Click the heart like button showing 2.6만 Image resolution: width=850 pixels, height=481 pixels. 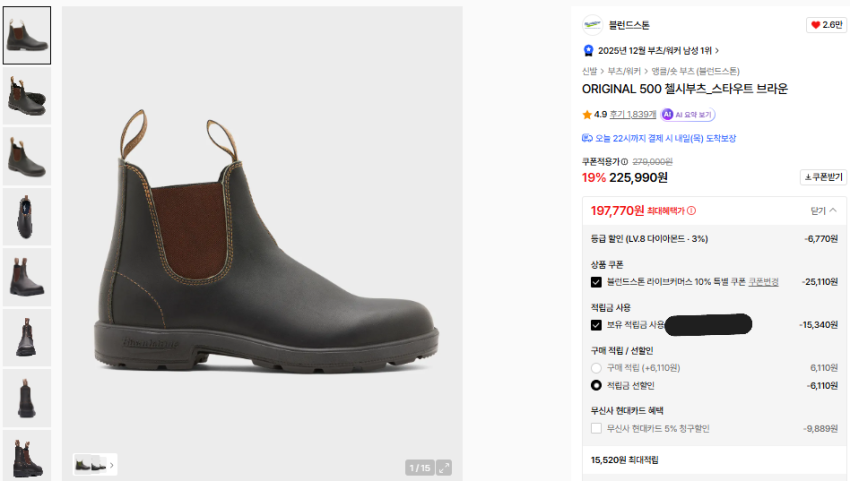826,25
